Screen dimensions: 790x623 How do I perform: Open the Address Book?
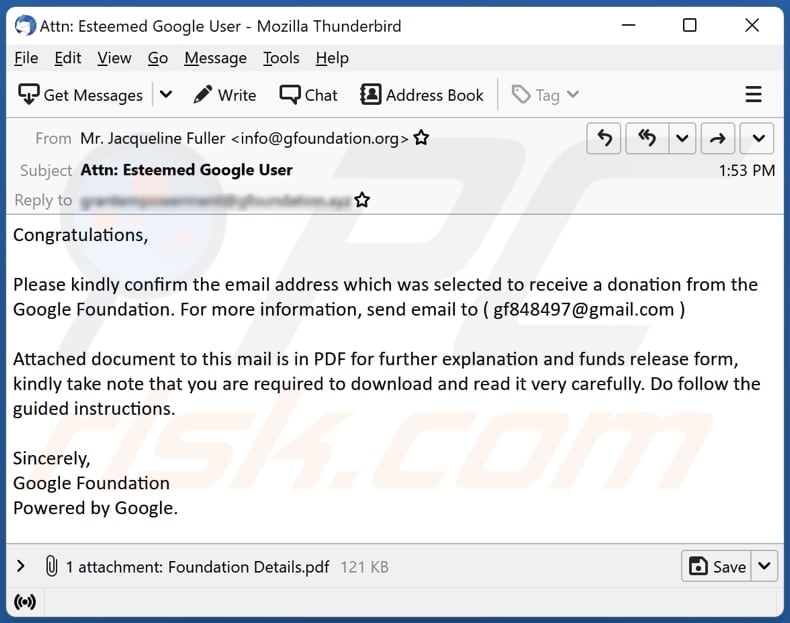422,95
